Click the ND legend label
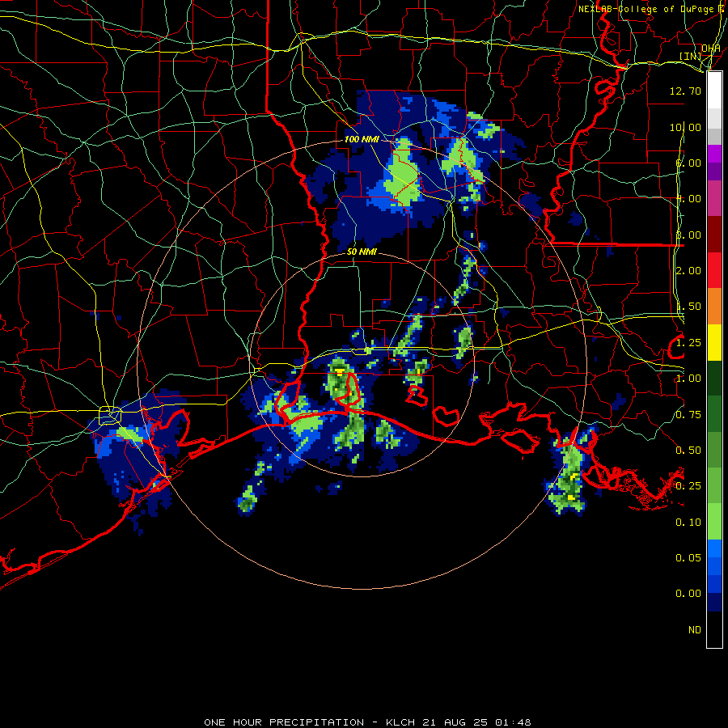This screenshot has height=728, width=728. point(695,630)
